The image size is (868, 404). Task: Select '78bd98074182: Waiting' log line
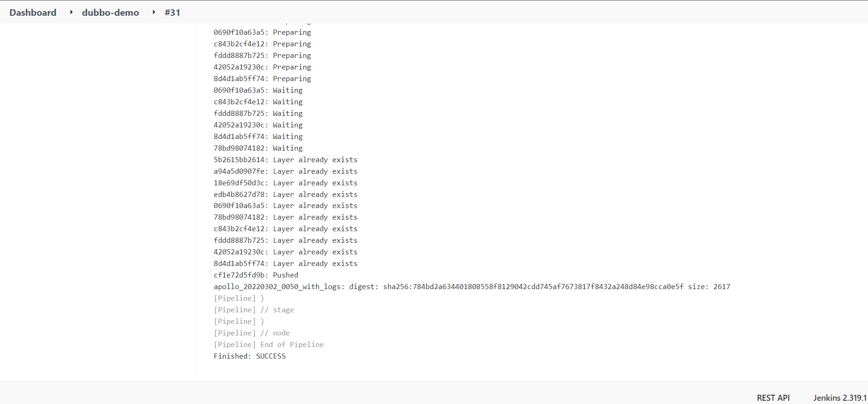(x=258, y=148)
